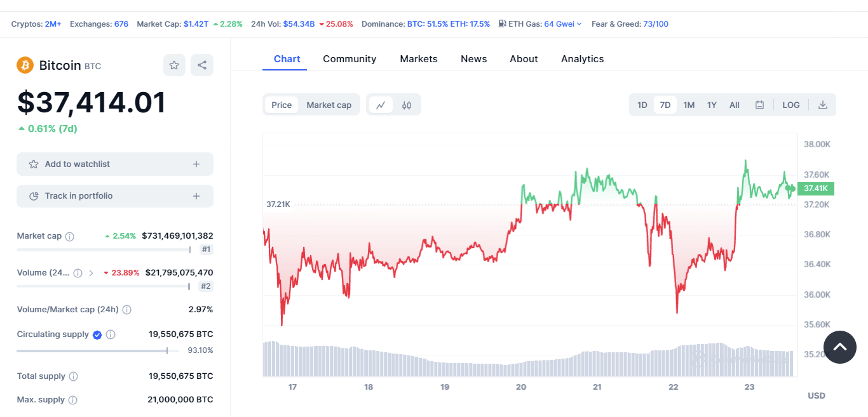The height and width of the screenshot is (417, 868).
Task: Toggle chart to Market cap view
Action: (329, 105)
